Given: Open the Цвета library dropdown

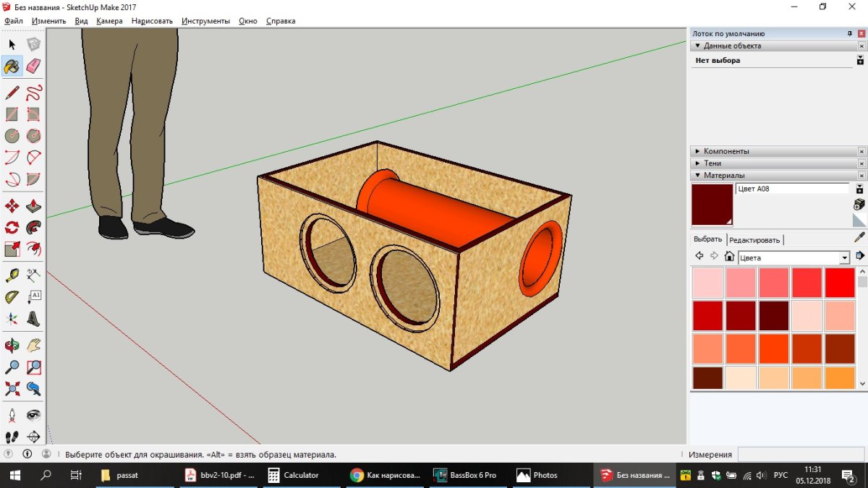Looking at the screenshot, I should click(844, 258).
